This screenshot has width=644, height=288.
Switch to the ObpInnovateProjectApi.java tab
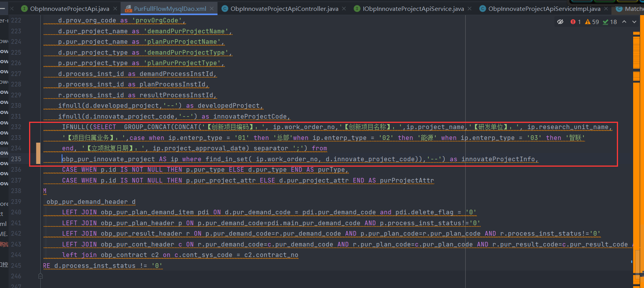[x=69, y=9]
